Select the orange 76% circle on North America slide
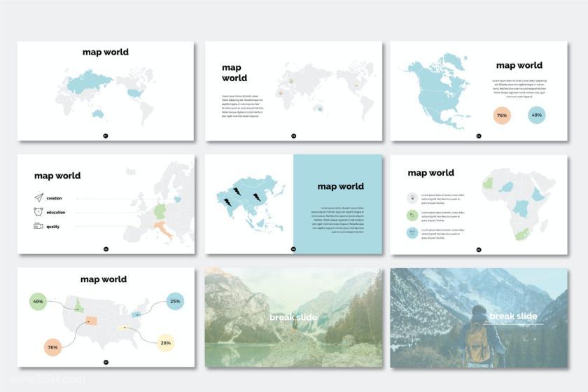This screenshot has height=392, width=588. 502,115
